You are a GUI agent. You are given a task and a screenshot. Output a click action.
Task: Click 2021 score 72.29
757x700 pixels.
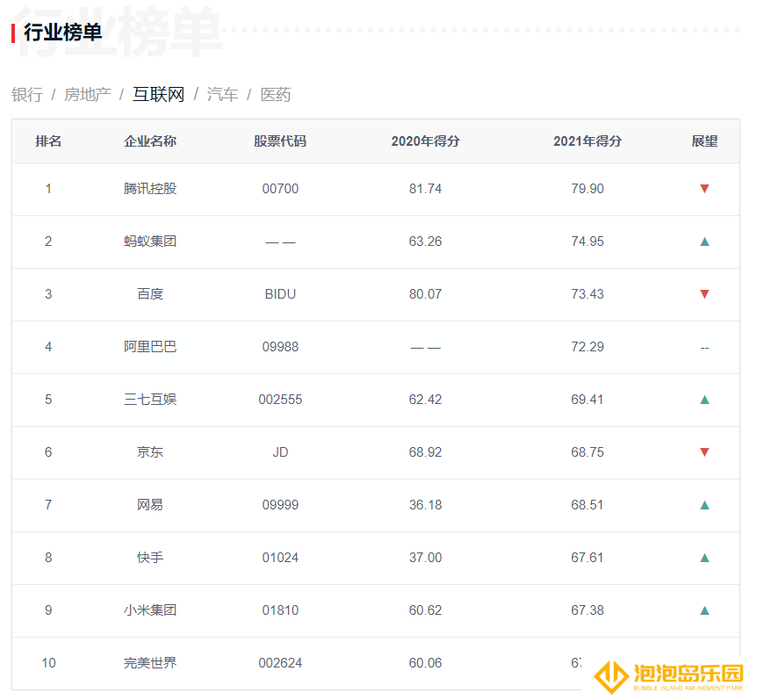click(588, 347)
